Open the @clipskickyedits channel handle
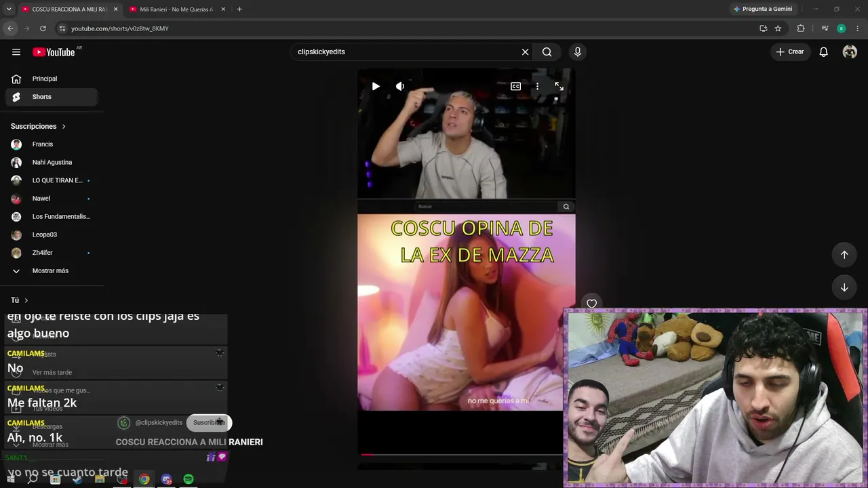This screenshot has height=488, width=868. click(159, 423)
